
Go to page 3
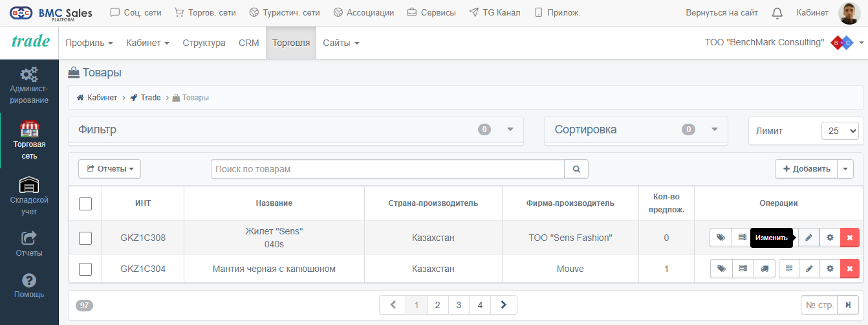(x=459, y=305)
